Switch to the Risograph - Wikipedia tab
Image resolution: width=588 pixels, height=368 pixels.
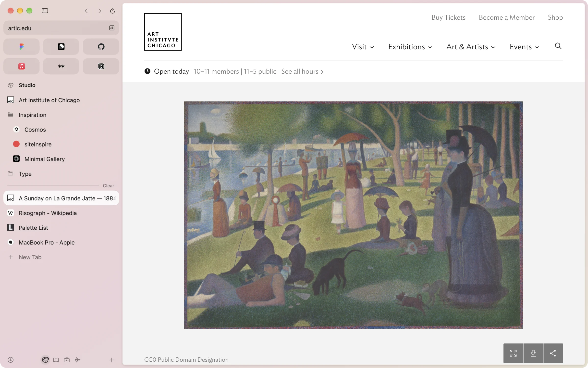coord(61,213)
